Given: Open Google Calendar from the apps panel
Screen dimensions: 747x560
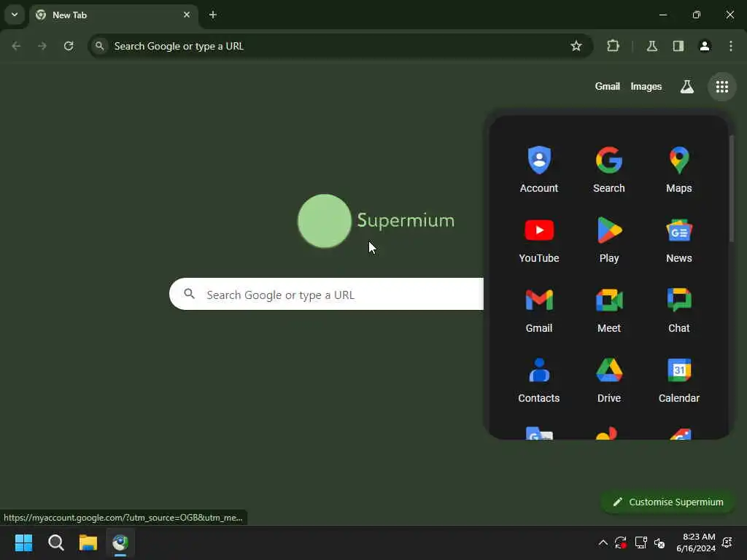Looking at the screenshot, I should point(679,379).
